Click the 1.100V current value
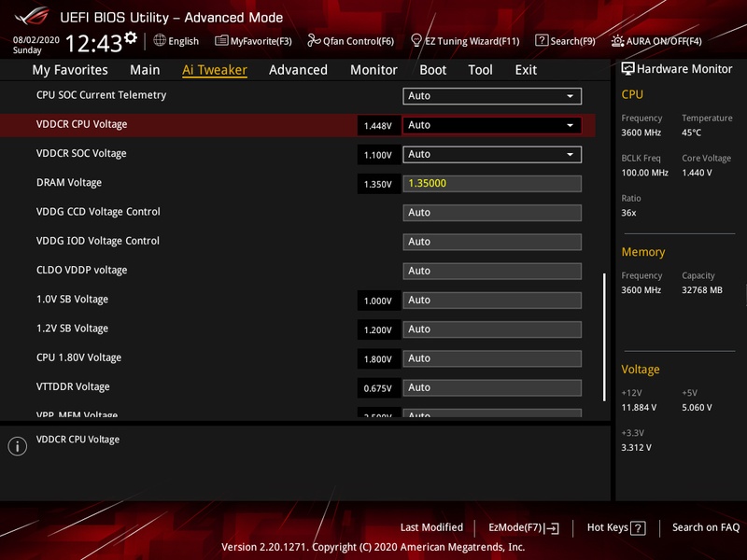This screenshot has height=560, width=747. [x=378, y=155]
